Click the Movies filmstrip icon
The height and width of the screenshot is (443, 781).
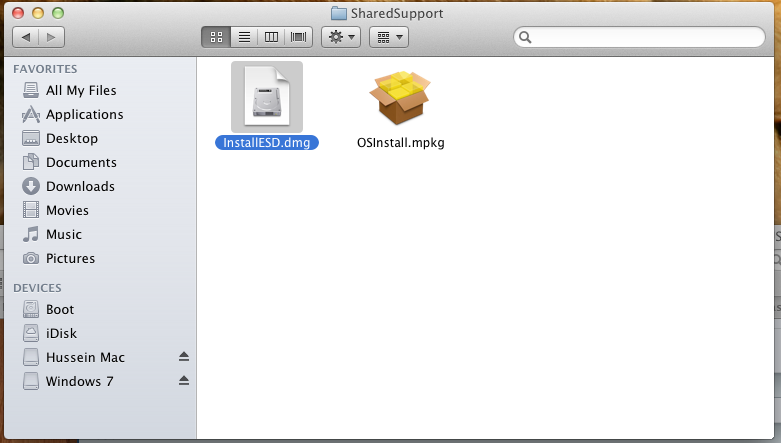pos(31,210)
